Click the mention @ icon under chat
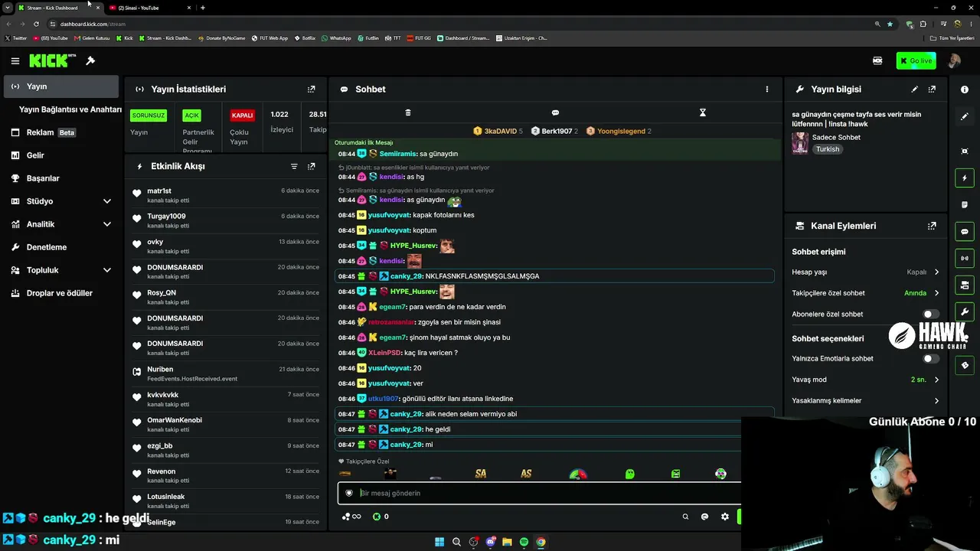Image resolution: width=980 pixels, height=551 pixels. tap(704, 517)
